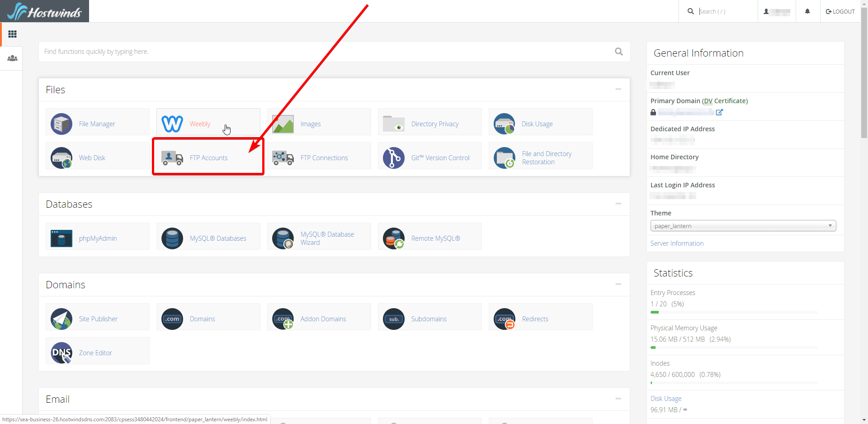
Task: Open the Disk Usage icon in Files
Action: coord(505,124)
